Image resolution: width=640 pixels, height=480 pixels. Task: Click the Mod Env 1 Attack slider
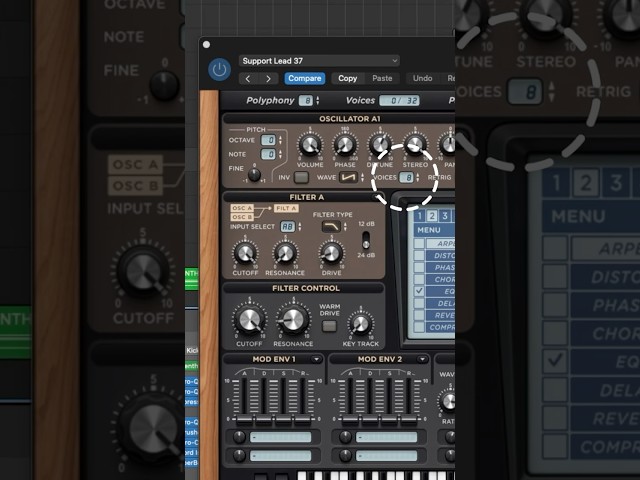244,400
